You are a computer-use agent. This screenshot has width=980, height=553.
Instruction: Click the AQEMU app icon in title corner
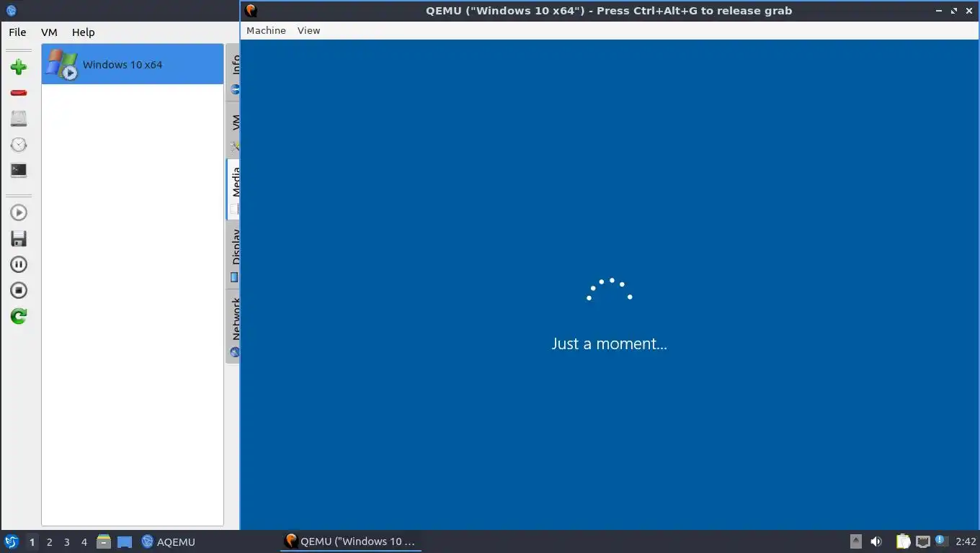coord(11,10)
